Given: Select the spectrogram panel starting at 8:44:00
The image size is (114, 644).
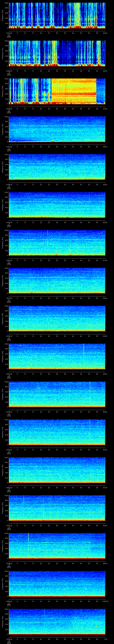Looking at the screenshot, I should 57,16.
